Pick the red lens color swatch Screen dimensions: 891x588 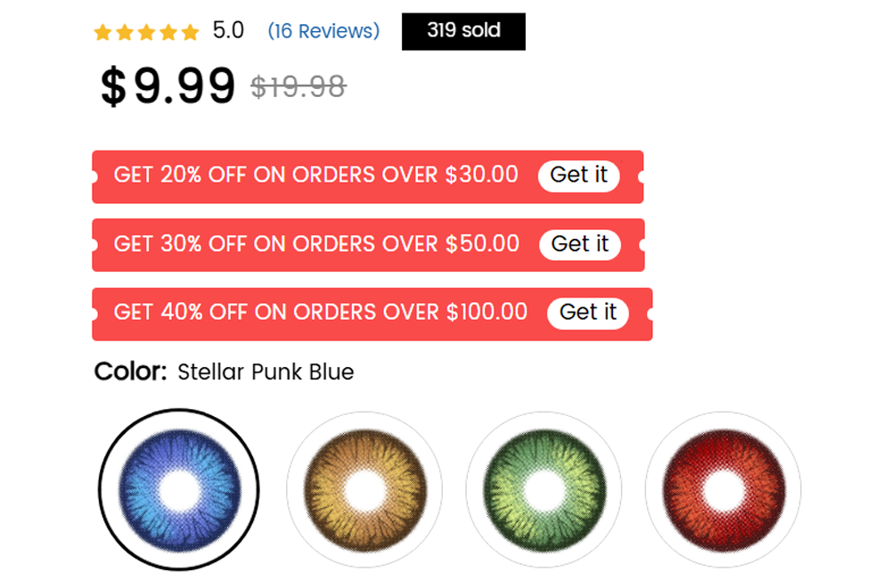click(723, 490)
